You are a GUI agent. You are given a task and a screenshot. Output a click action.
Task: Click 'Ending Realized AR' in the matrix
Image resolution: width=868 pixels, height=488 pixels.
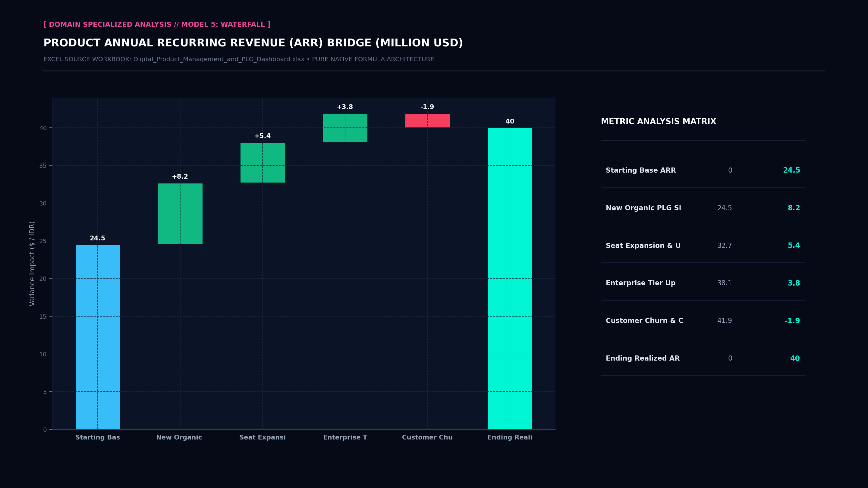(643, 358)
